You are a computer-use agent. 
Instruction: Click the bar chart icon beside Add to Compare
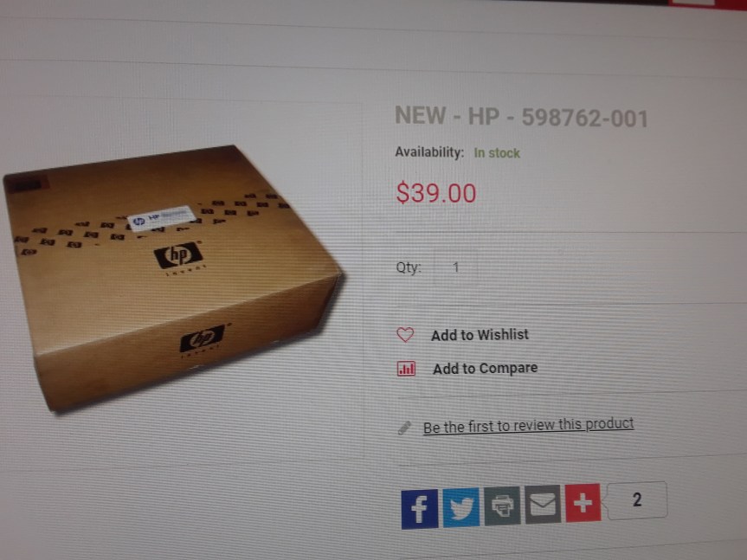[406, 369]
